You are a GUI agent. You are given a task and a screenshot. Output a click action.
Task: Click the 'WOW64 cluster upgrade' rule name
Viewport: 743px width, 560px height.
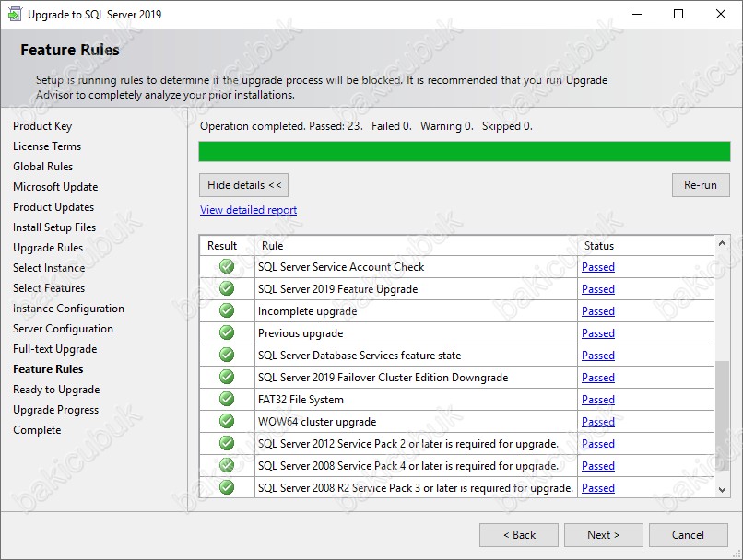317,422
